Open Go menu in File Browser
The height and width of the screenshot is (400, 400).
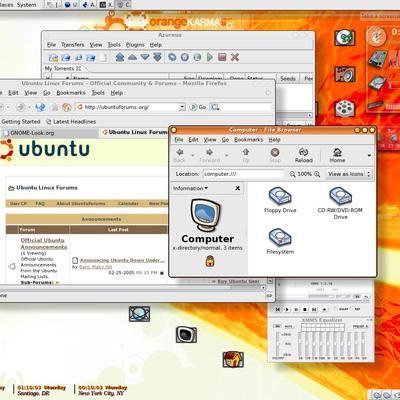pos(225,140)
